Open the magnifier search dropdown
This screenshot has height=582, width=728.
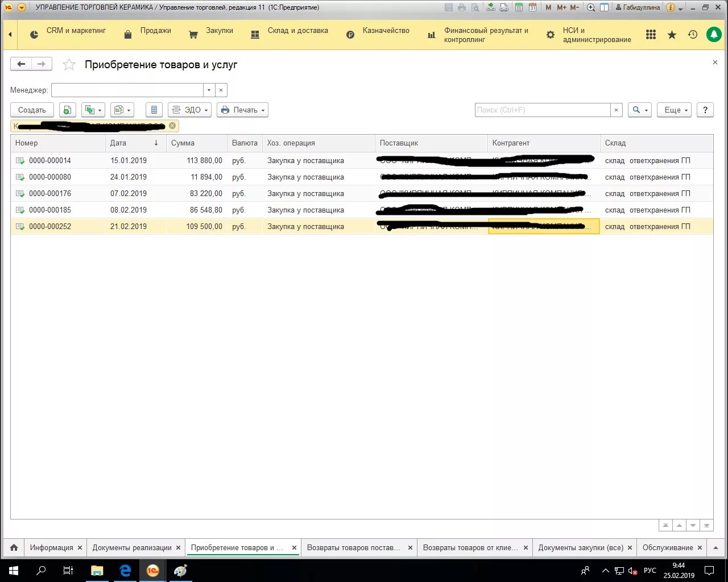(x=640, y=110)
